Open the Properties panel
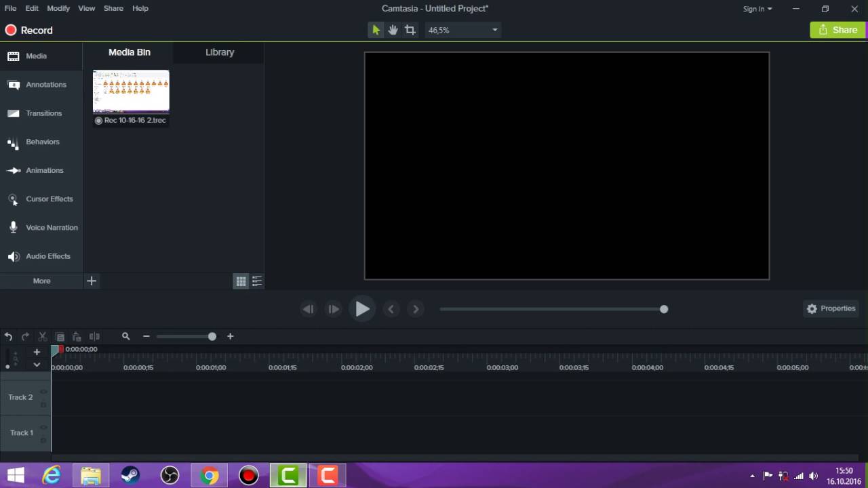Image resolution: width=868 pixels, height=488 pixels. tap(831, 308)
